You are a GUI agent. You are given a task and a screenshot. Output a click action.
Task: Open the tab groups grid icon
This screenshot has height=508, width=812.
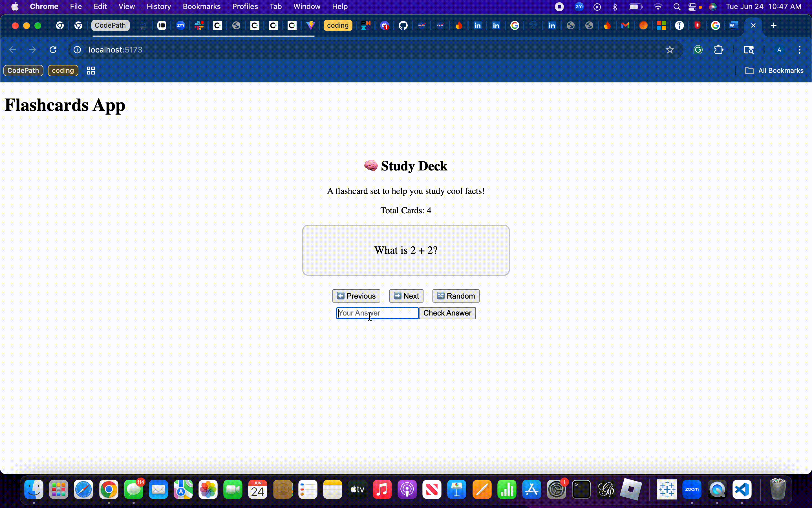click(x=91, y=70)
